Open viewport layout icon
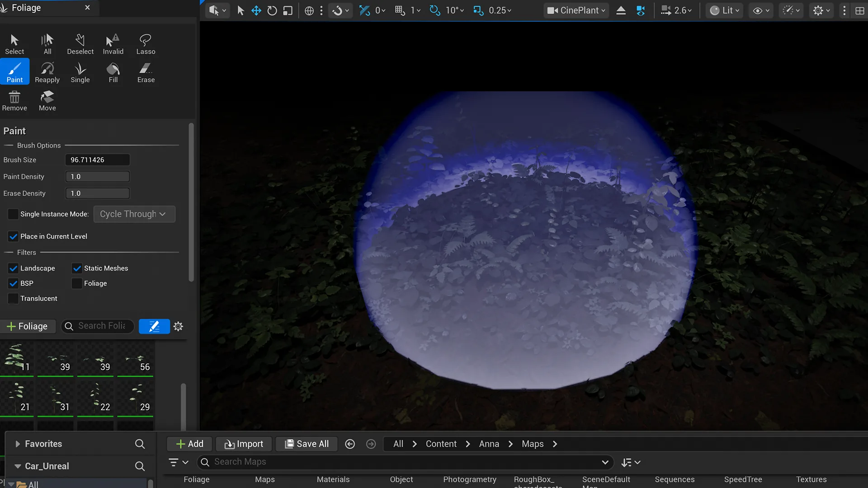The width and height of the screenshot is (868, 488). (860, 10)
